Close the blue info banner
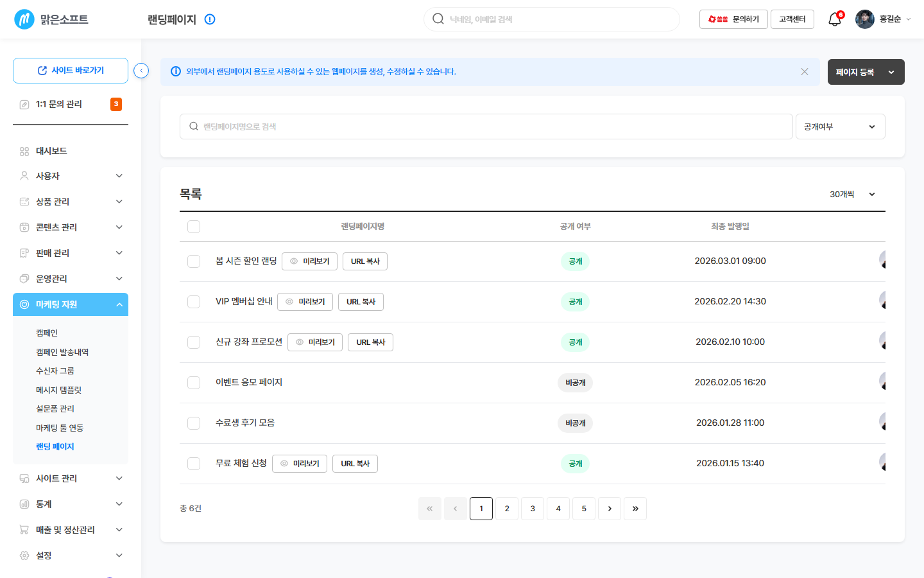Screen dimensions: 924x578 pos(805,72)
